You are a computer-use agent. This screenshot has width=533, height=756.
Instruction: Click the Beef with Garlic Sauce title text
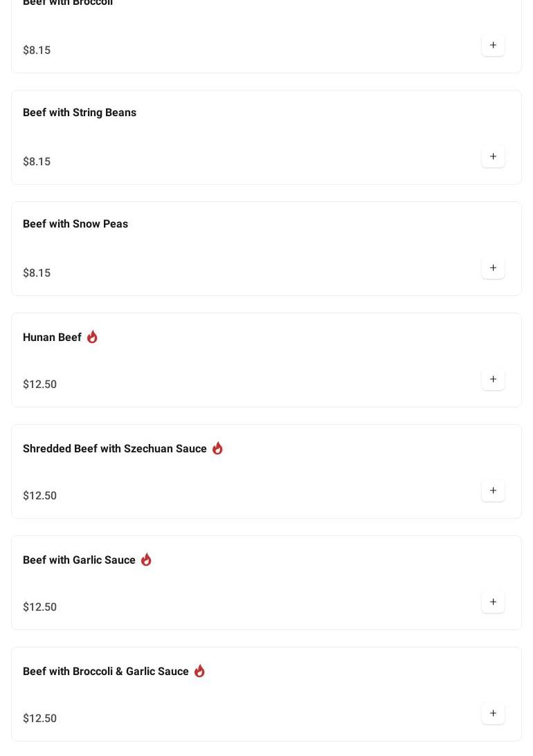click(x=79, y=560)
